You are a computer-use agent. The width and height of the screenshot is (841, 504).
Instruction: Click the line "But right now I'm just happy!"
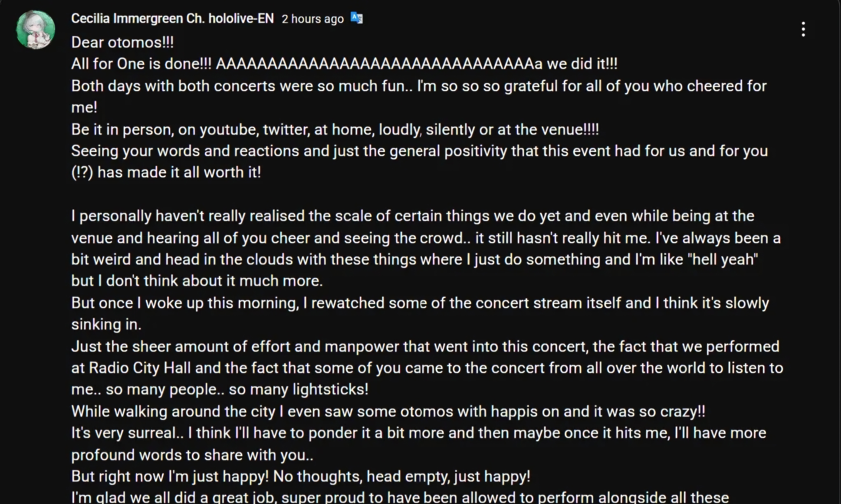click(301, 476)
